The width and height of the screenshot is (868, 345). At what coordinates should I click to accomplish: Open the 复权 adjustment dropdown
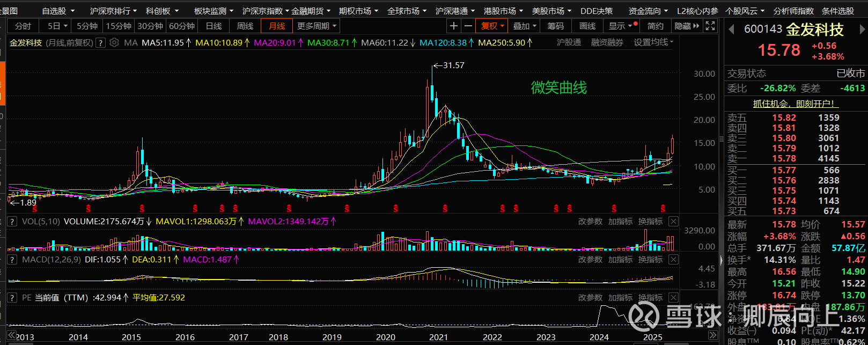[493, 26]
